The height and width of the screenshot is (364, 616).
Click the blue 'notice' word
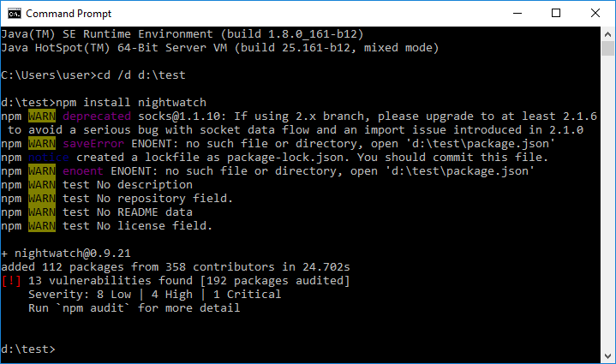(49, 158)
